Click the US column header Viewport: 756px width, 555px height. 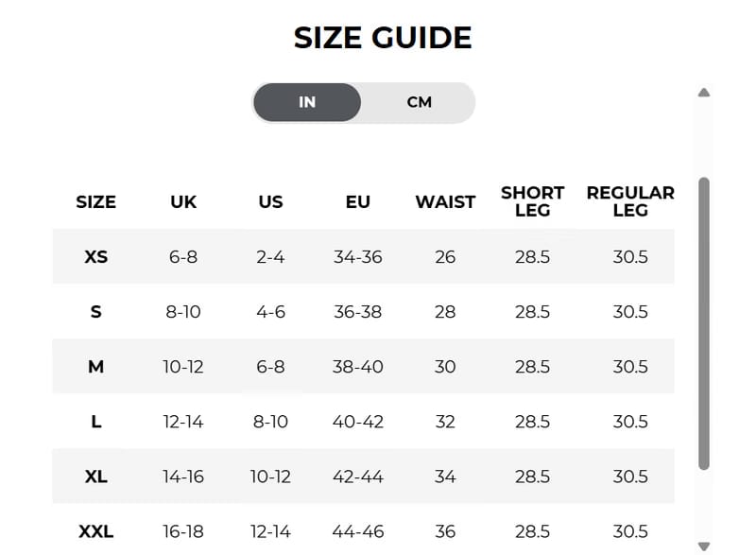coord(270,202)
